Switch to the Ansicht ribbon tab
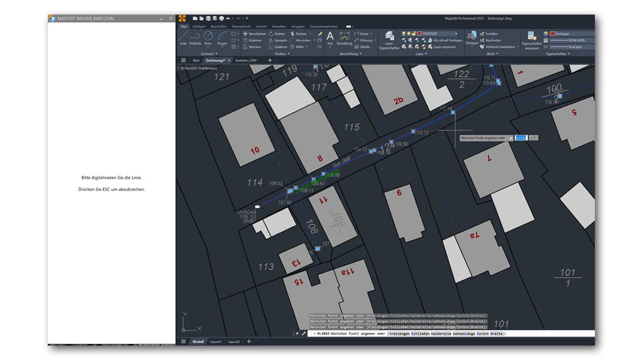The height and width of the screenshot is (357, 644). 261,26
